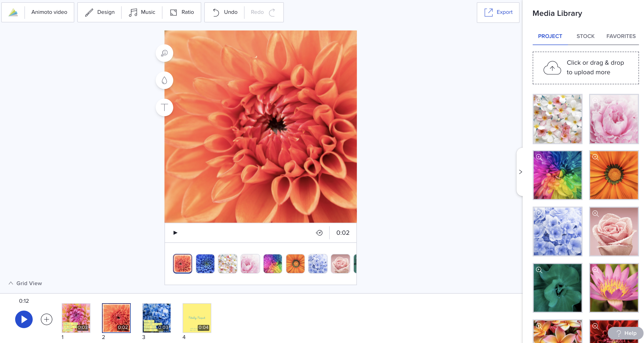Select the Animoto video title field
Image resolution: width=644 pixels, height=343 pixels.
[x=49, y=12]
